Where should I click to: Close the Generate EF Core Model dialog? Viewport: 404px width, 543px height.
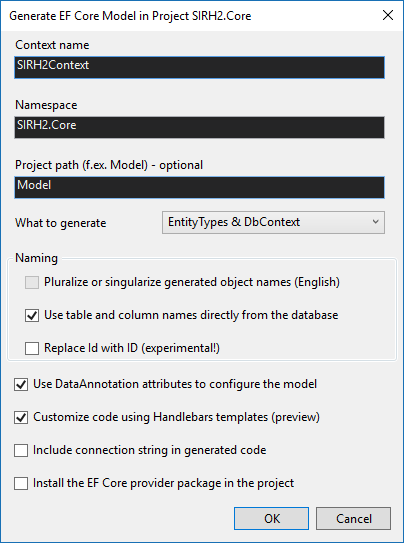tap(388, 15)
